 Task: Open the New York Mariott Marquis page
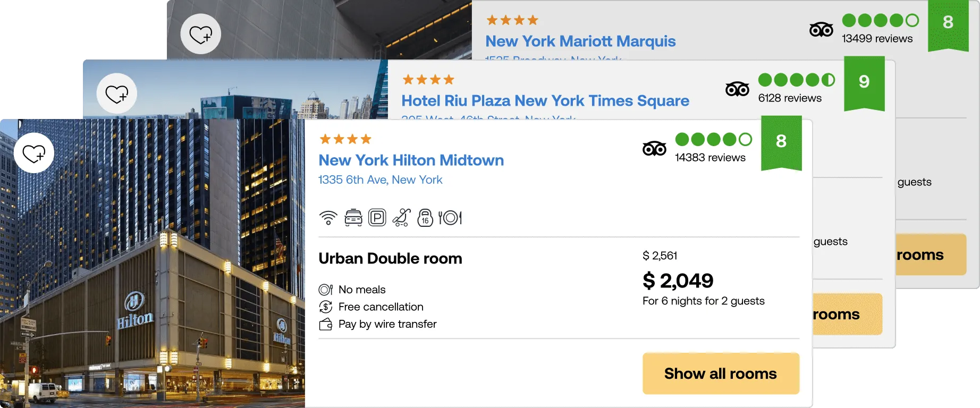point(580,41)
